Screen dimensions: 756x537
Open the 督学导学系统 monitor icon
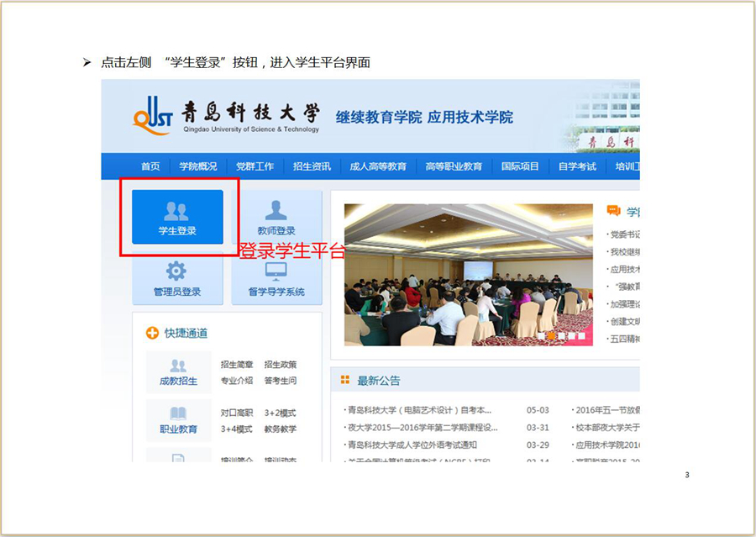coord(276,271)
